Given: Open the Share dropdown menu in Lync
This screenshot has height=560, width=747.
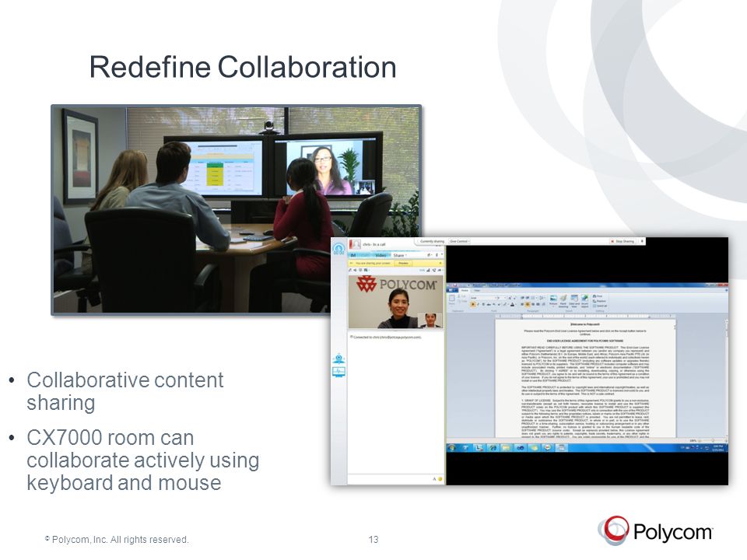Looking at the screenshot, I should tap(398, 255).
